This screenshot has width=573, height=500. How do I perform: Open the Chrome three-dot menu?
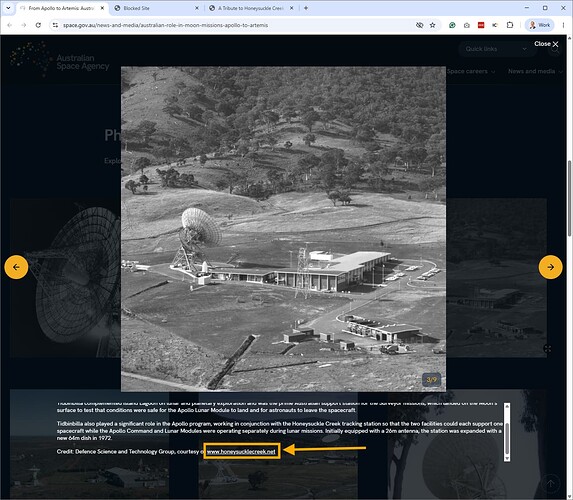(563, 25)
